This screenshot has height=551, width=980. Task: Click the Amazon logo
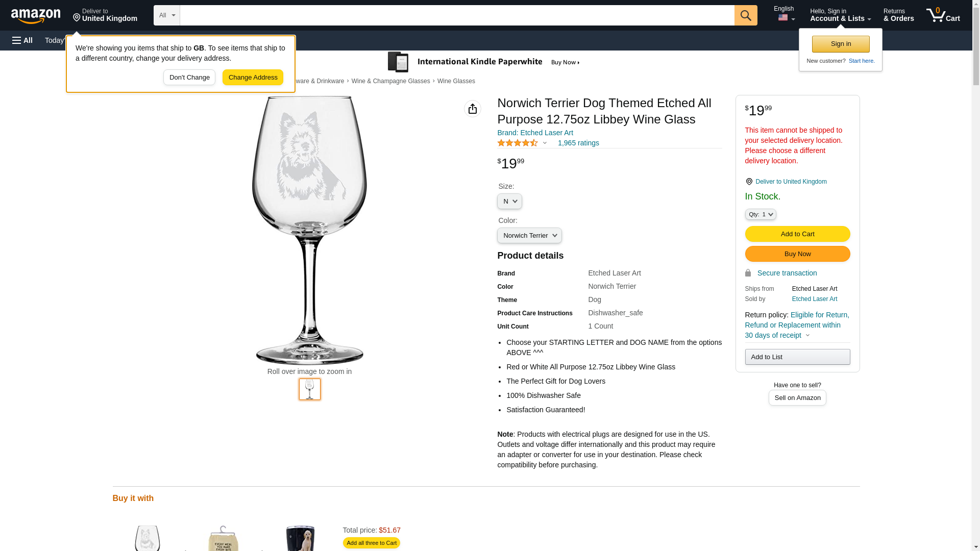click(x=36, y=16)
